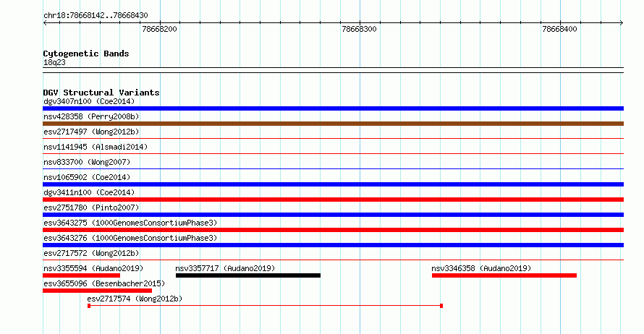The image size is (644, 334).
Task: Click nsv3357717 (Audano2019) label
Action: click(x=225, y=268)
